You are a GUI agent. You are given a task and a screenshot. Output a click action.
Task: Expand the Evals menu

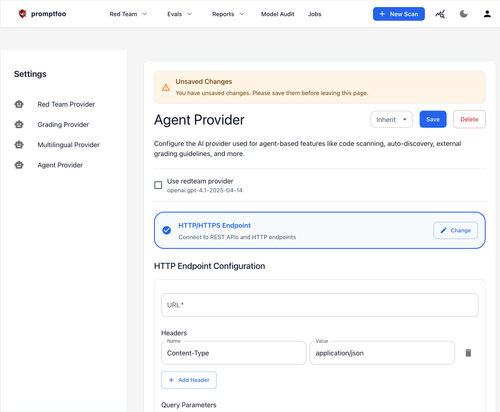tap(179, 14)
